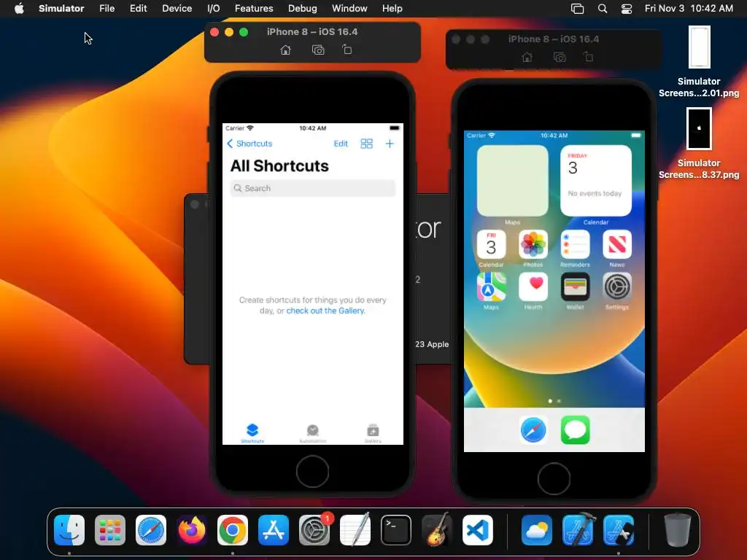This screenshot has height=560, width=747.
Task: Open Terminal from the Dock
Action: pyautogui.click(x=396, y=530)
